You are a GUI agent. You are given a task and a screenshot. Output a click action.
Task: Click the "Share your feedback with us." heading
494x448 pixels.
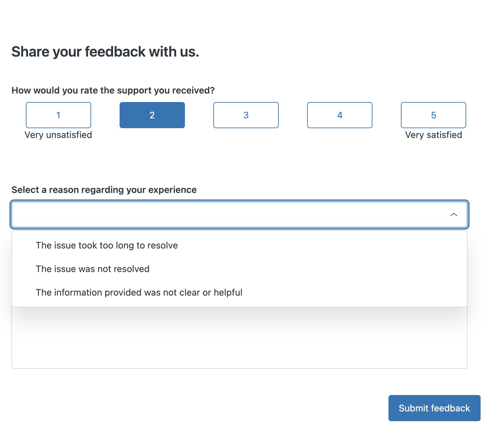coord(105,52)
